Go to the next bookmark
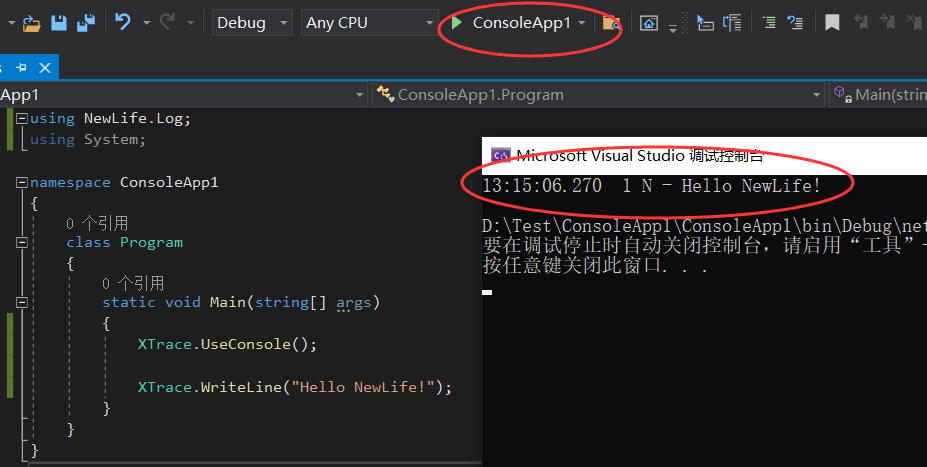This screenshot has width=927, height=467. click(887, 22)
